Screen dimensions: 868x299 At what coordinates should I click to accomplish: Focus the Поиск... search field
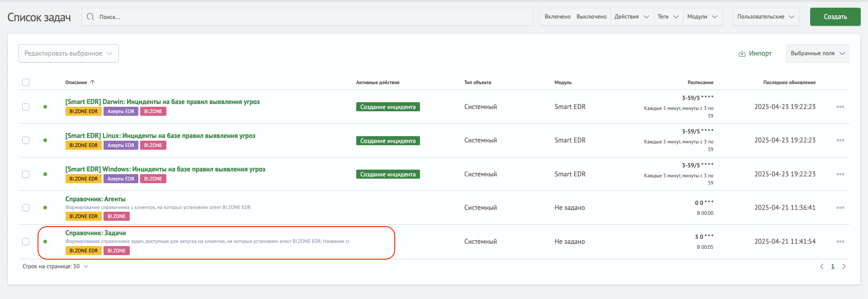pyautogui.click(x=307, y=17)
